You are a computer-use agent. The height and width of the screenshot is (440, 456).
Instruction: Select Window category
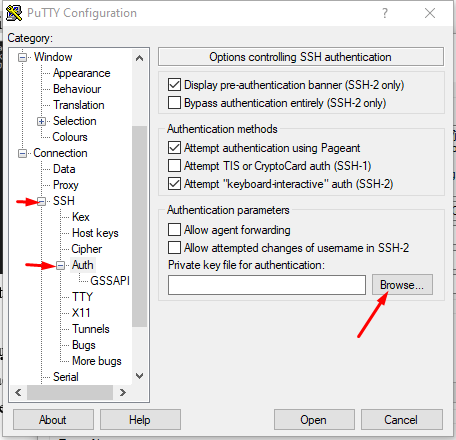pyautogui.click(x=53, y=57)
